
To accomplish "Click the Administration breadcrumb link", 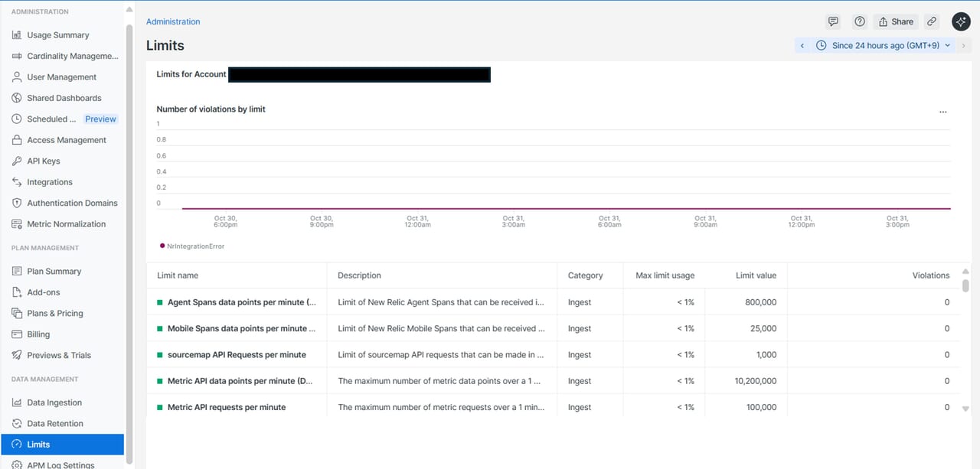I will [173, 21].
